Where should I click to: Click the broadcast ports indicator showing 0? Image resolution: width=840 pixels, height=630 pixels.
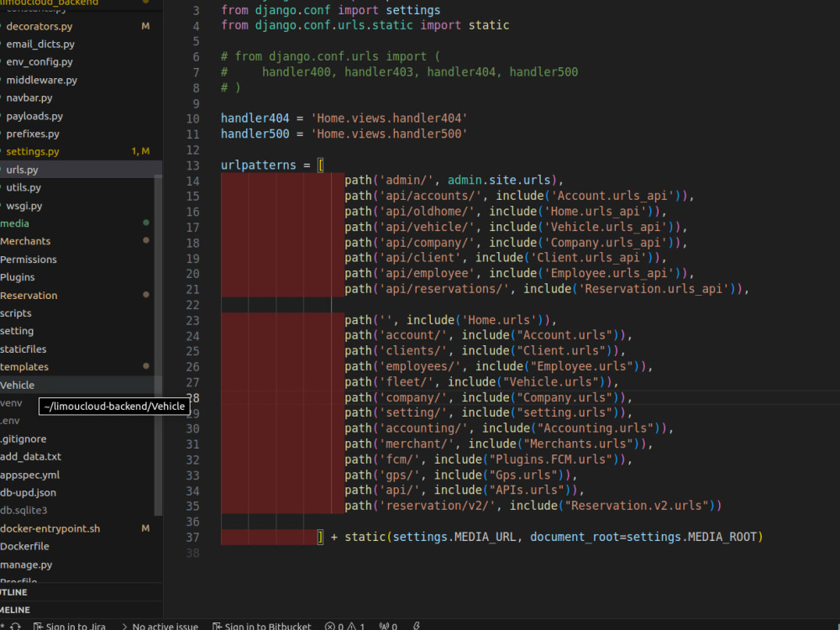pyautogui.click(x=388, y=627)
